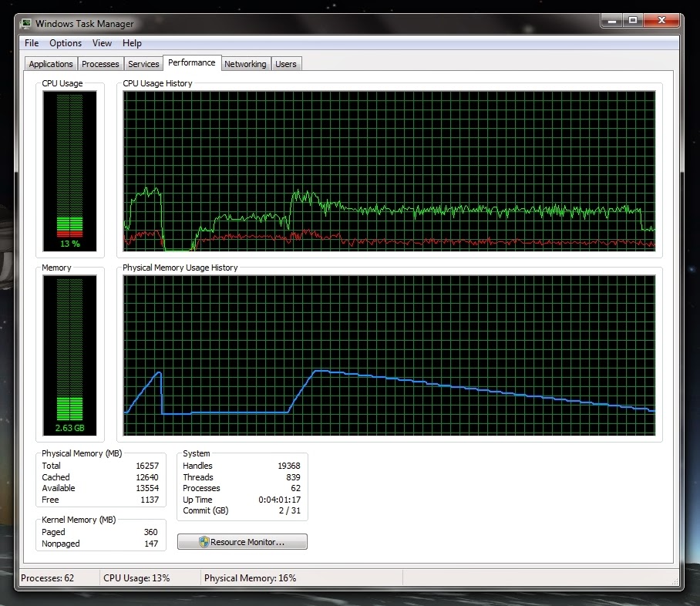This screenshot has width=700, height=606.
Task: Click the shield icon on Resource Monitor button
Action: point(204,542)
